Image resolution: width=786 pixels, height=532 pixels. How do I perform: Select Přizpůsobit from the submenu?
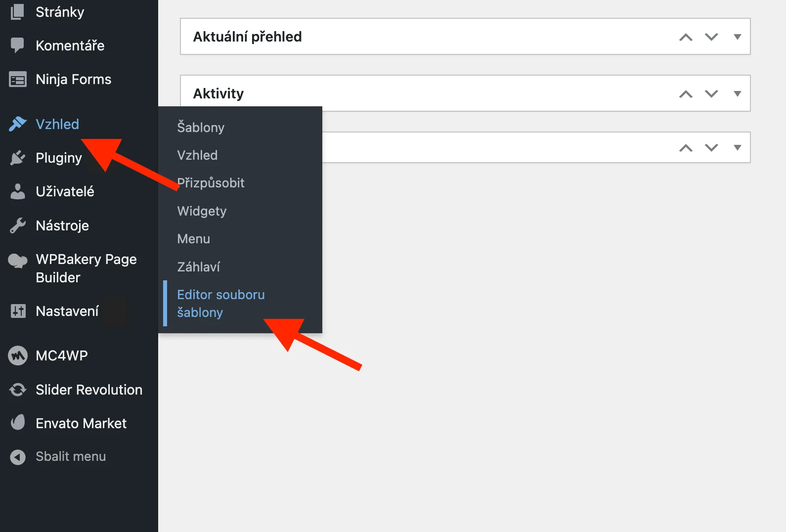pos(211,183)
